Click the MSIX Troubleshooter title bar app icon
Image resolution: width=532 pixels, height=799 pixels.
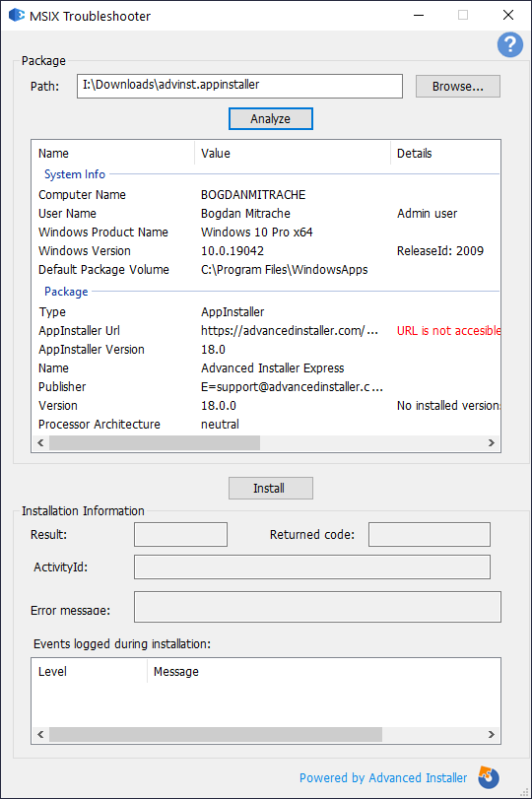[17, 16]
